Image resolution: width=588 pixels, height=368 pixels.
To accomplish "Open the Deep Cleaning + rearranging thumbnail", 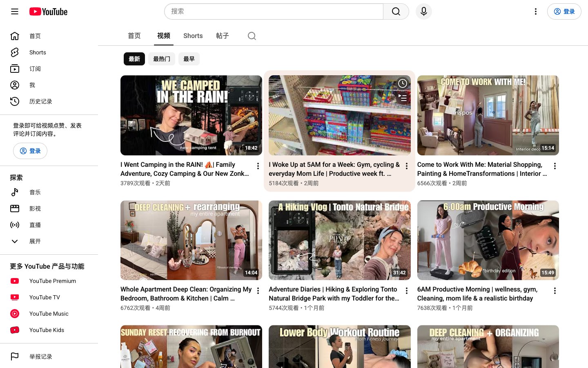I will pyautogui.click(x=191, y=240).
